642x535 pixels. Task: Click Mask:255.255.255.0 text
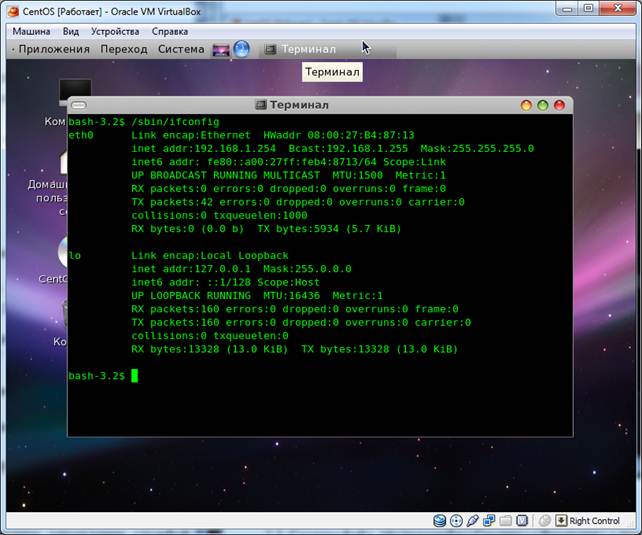(x=477, y=149)
